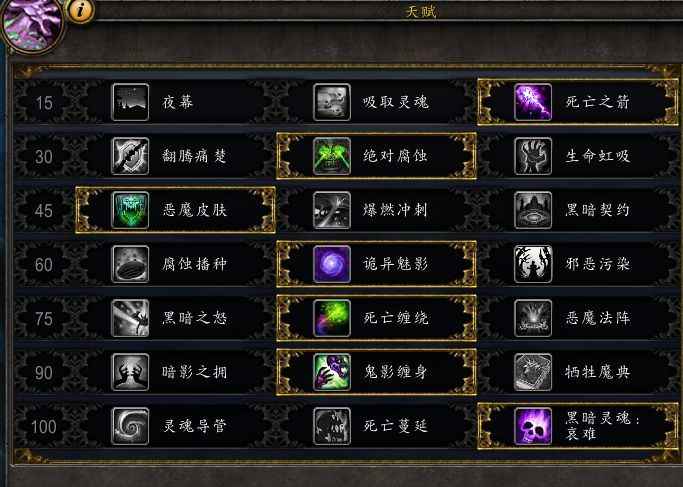Click the 夜幕 talent icon
Screen dimensions: 683x487
(x=130, y=102)
